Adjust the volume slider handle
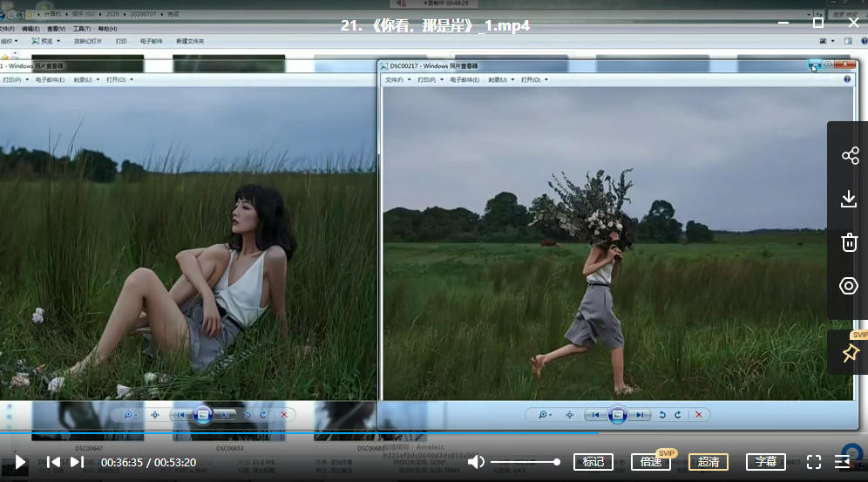Screen dimensions: 868x482 coord(557,462)
